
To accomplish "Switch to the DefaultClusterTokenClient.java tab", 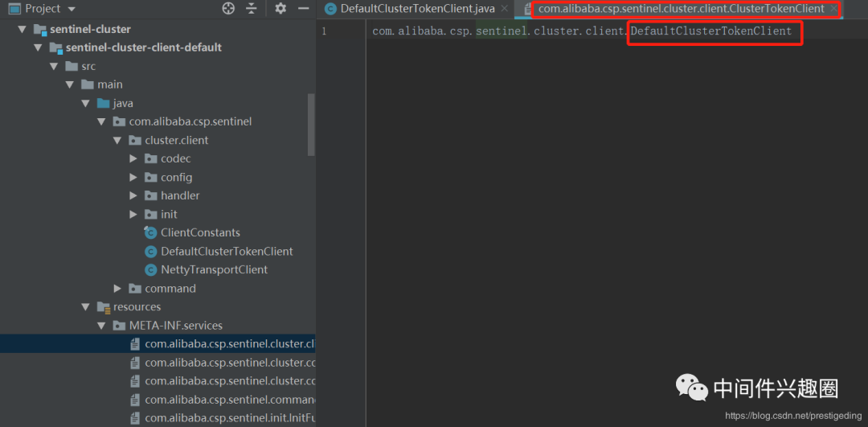I will (x=417, y=8).
